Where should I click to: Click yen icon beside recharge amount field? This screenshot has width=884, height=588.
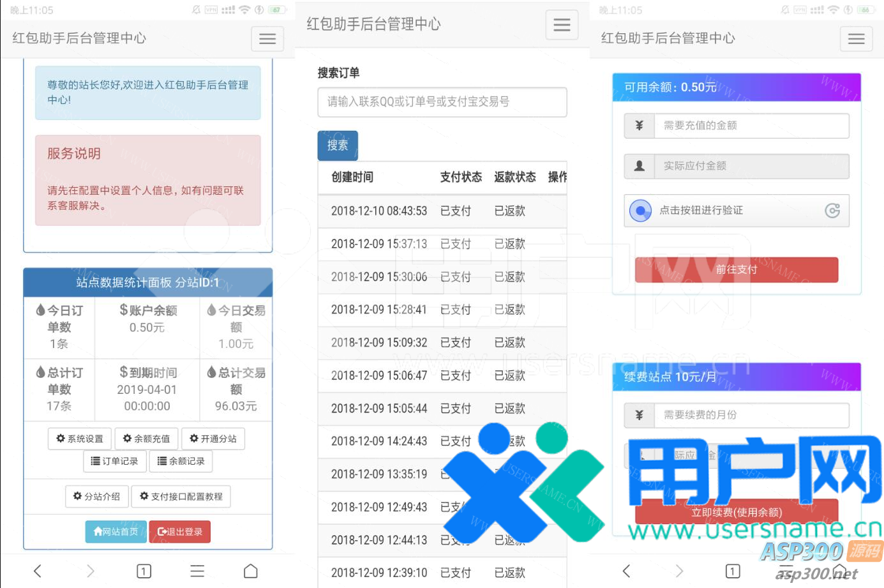[640, 126]
